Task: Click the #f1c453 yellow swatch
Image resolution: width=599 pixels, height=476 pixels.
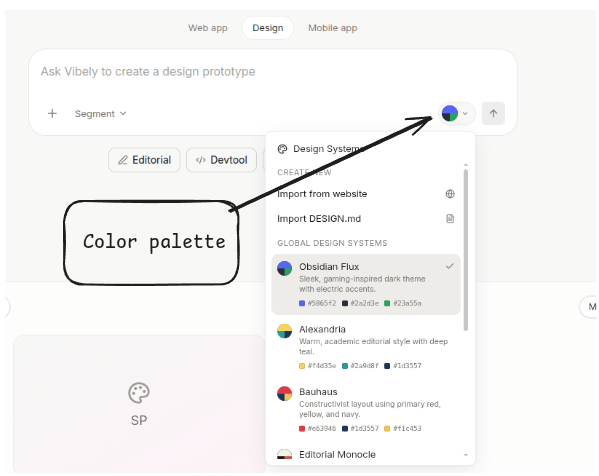Action: coord(387,429)
